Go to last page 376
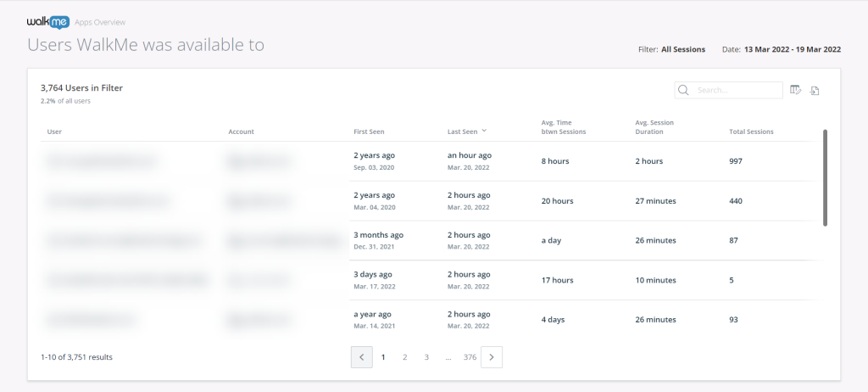Image resolution: width=868 pixels, height=392 pixels. 470,357
